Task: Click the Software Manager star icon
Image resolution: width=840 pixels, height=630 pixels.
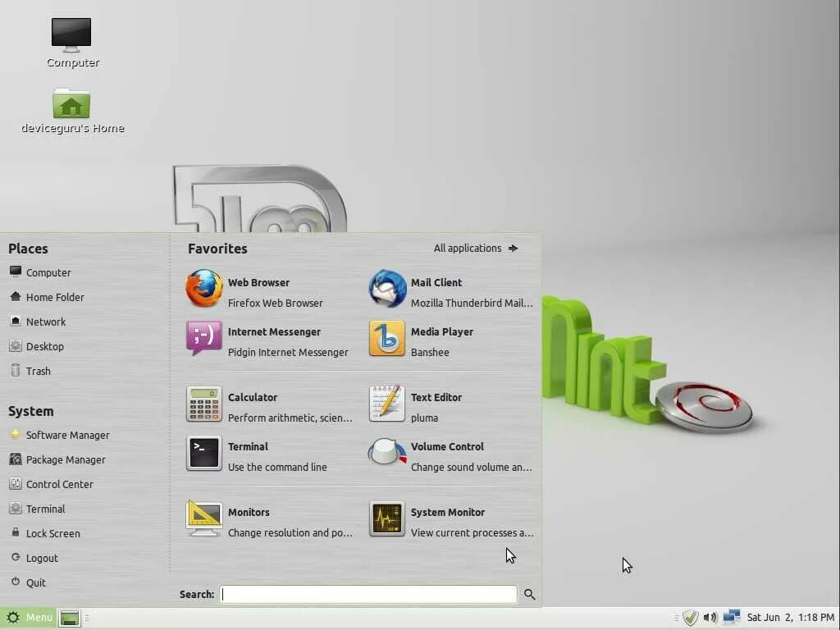Action: [x=16, y=435]
